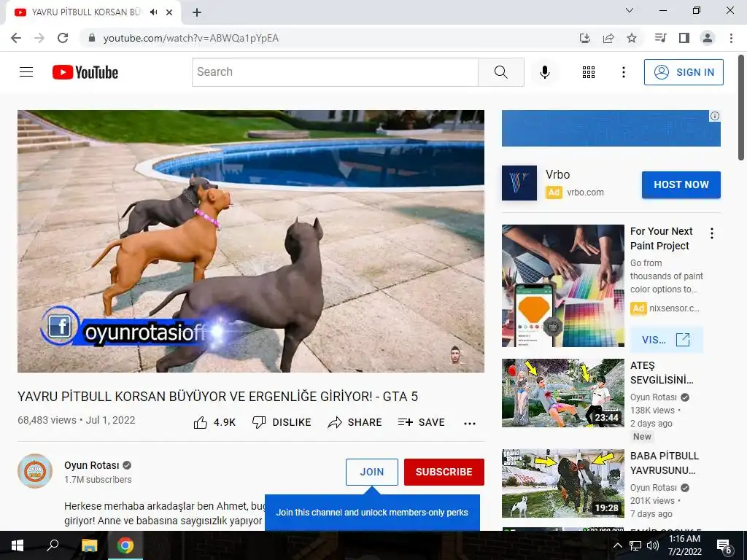Open the YouTube apps grid

tap(589, 72)
